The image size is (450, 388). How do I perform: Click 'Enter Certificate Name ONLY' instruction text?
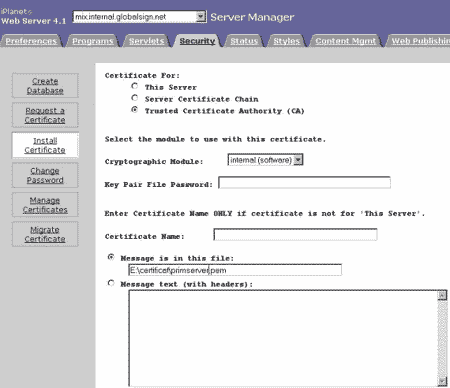265,213
